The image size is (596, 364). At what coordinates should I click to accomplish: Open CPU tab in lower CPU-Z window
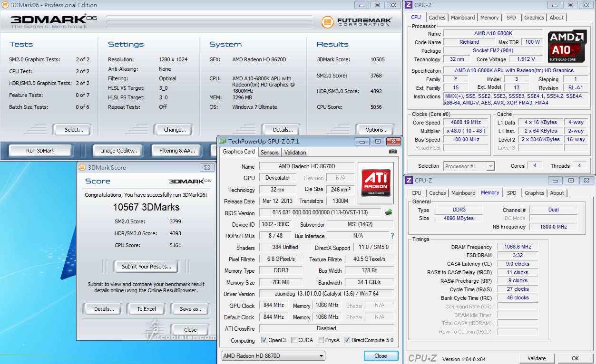pos(416,193)
